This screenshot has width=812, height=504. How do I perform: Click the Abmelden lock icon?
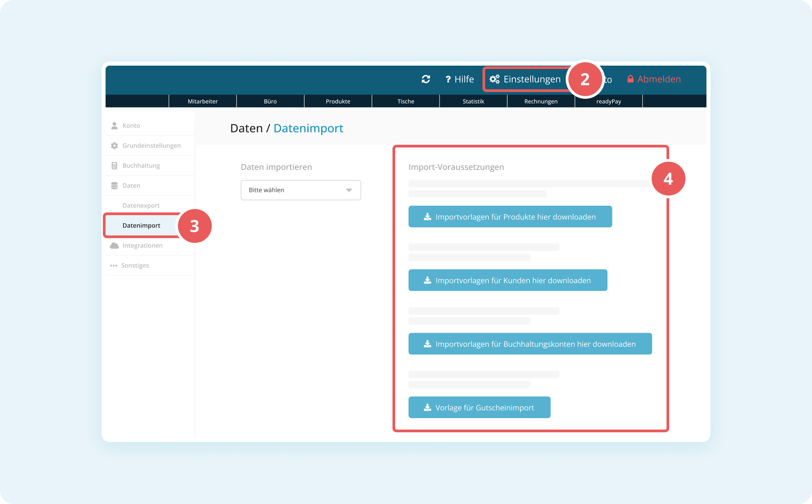click(x=630, y=79)
